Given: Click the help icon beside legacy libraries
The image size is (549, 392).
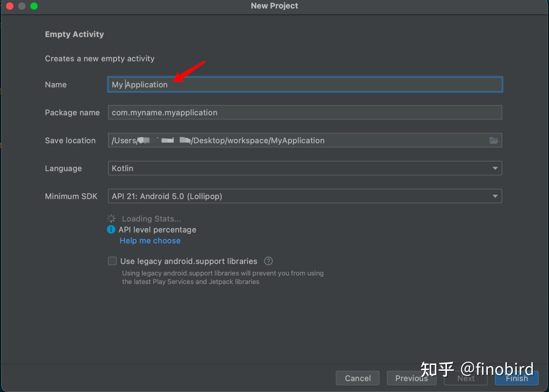Looking at the screenshot, I should 268,261.
